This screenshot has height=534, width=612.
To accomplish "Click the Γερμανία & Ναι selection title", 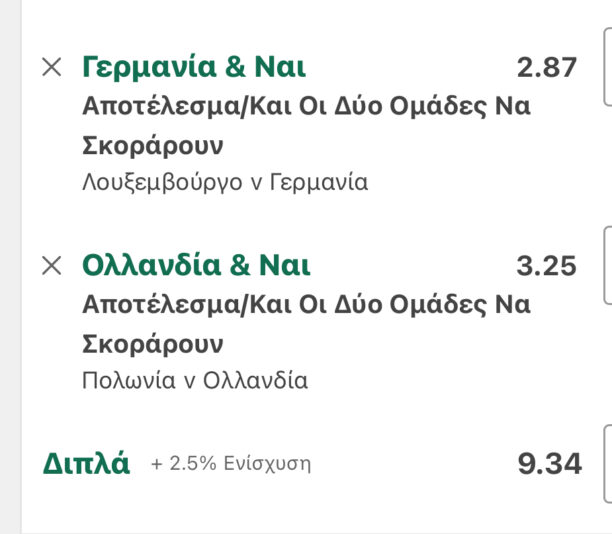I will pyautogui.click(x=194, y=67).
